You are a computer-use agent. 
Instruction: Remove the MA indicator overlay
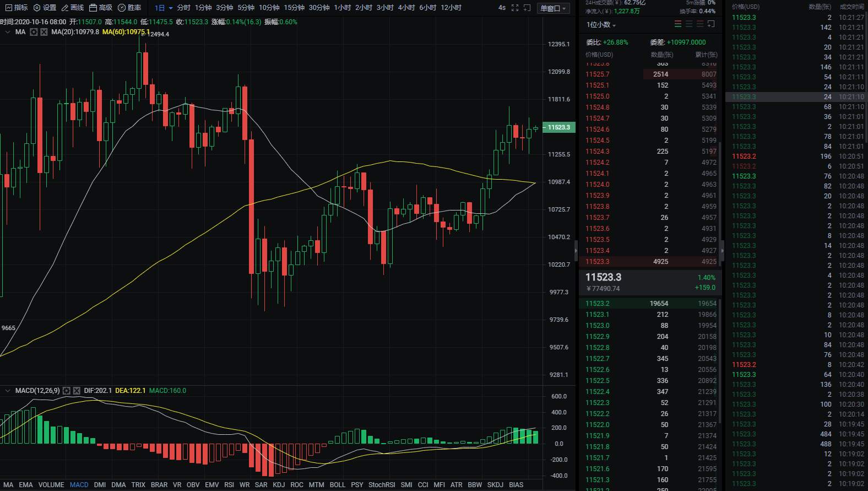[x=44, y=32]
